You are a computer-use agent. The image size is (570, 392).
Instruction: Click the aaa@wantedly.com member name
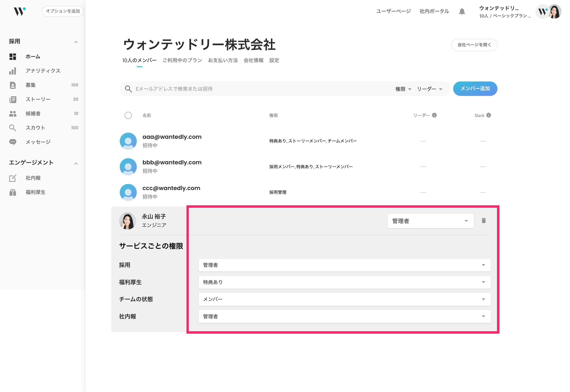coord(172,137)
